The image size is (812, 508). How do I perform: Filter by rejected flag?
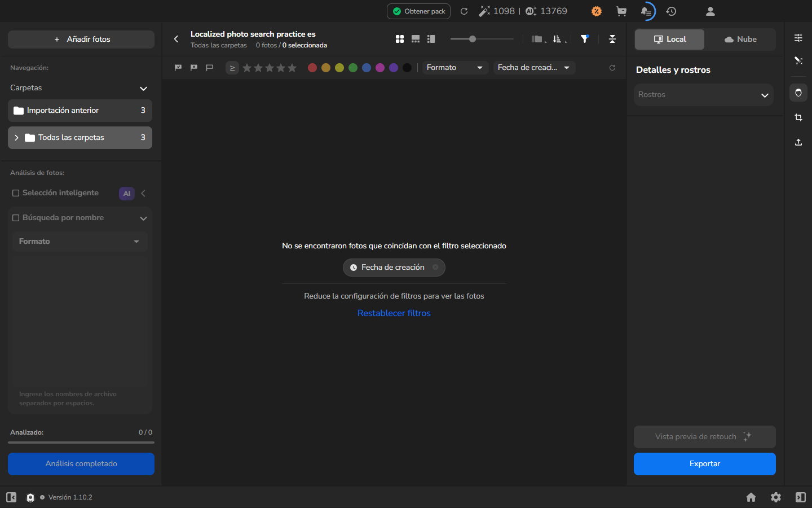tap(194, 68)
